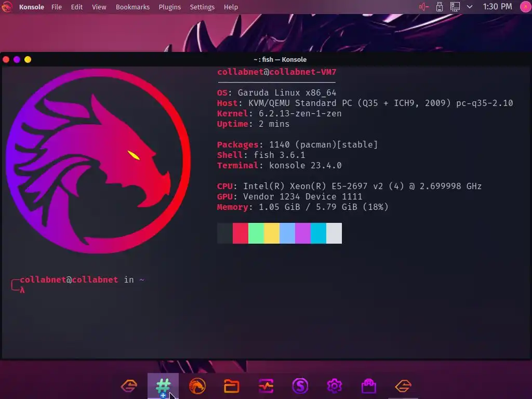Open the Konsole application menu
The width and height of the screenshot is (532, 399).
coord(32,7)
